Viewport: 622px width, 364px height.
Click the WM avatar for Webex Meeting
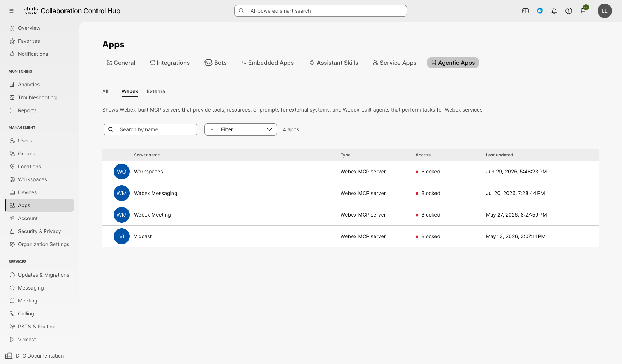[x=122, y=215]
